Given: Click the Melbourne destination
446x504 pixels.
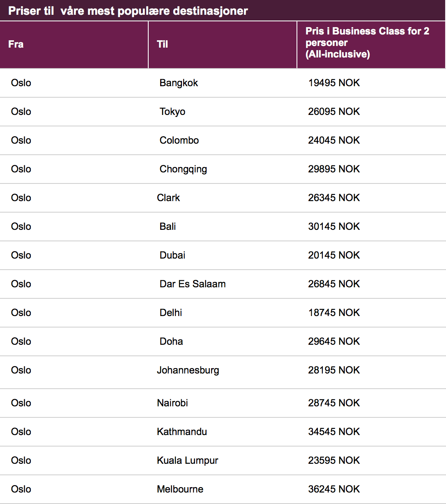Looking at the screenshot, I should (180, 489).
